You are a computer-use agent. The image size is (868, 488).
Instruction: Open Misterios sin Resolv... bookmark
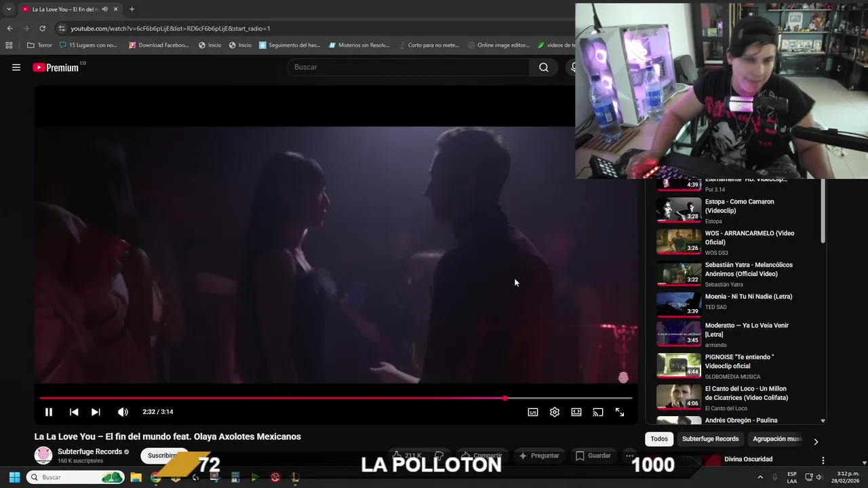pyautogui.click(x=359, y=45)
